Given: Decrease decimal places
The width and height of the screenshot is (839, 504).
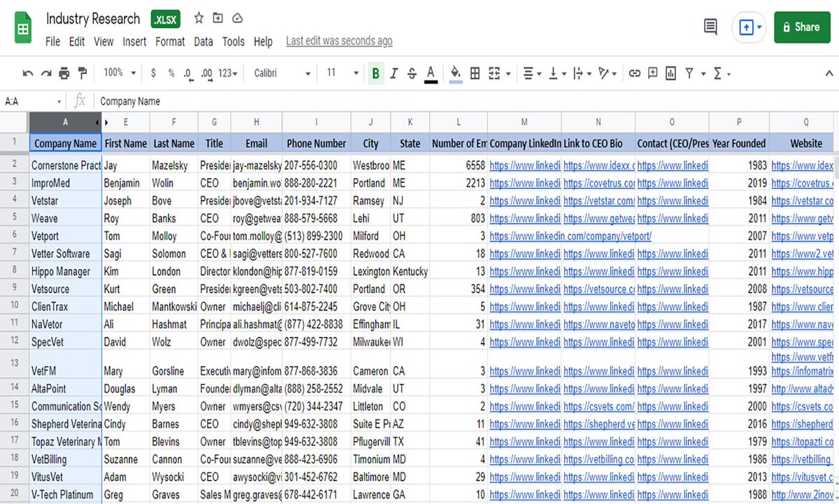Looking at the screenshot, I should coord(188,73).
